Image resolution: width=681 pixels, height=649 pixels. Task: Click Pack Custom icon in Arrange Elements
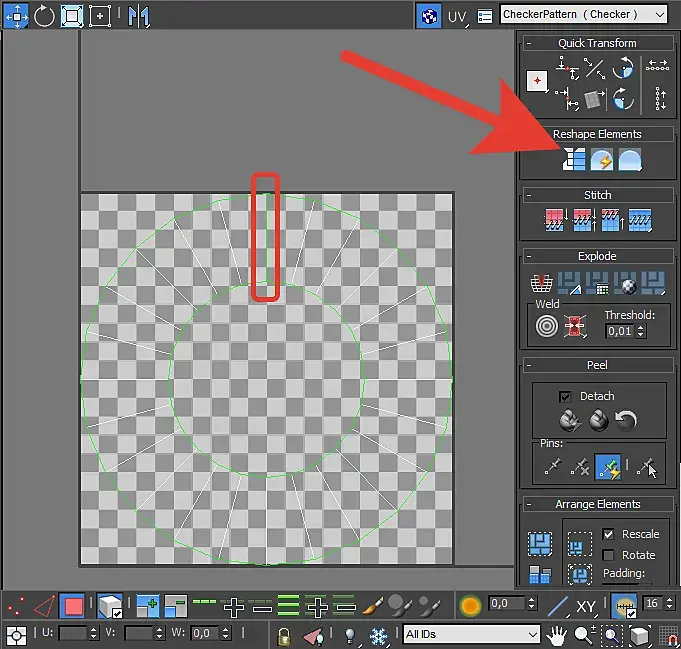tap(540, 543)
